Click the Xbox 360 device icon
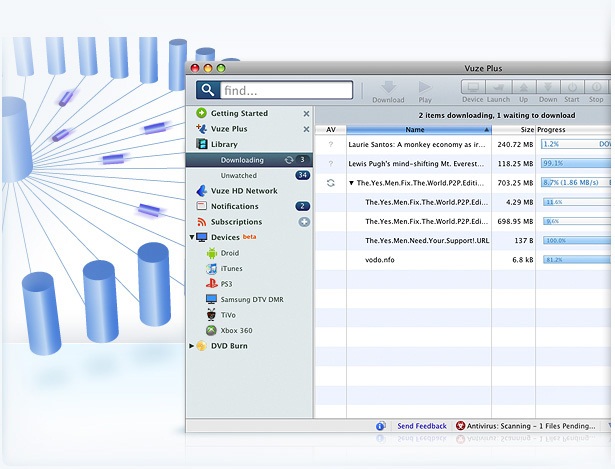This screenshot has width=615, height=469. 212,330
